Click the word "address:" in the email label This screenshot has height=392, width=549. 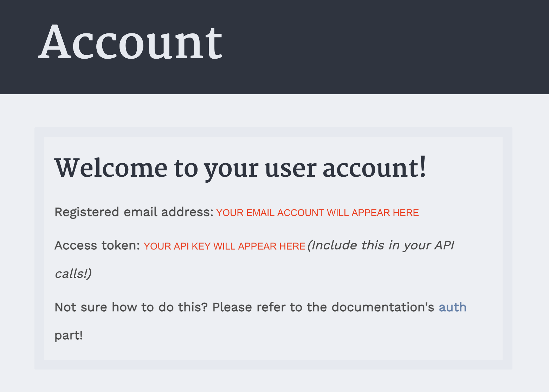(x=187, y=212)
